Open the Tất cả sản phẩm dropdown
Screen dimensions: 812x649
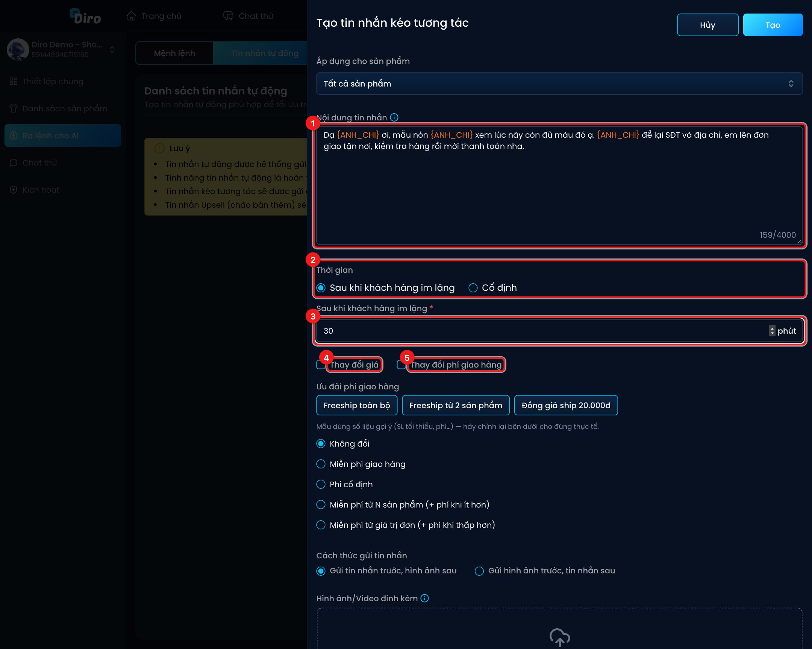tap(559, 84)
